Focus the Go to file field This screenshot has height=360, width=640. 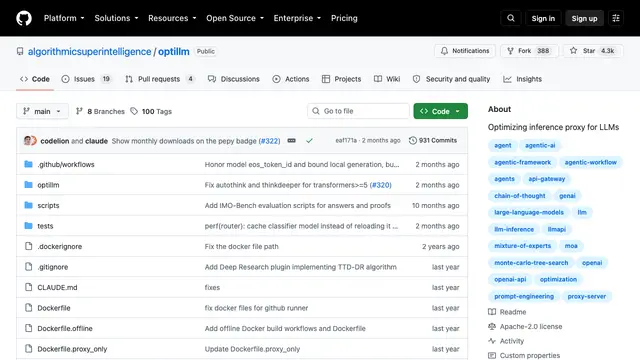[x=358, y=111]
